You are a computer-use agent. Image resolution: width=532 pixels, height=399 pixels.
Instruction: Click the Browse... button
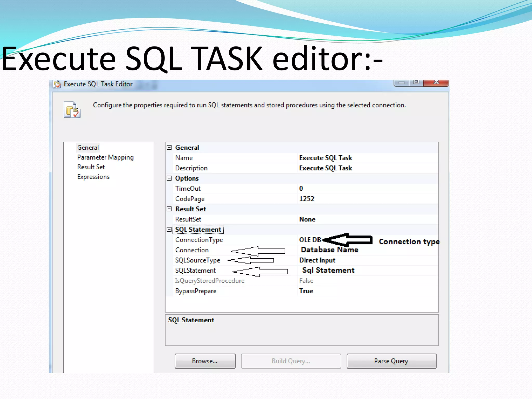coord(205,361)
